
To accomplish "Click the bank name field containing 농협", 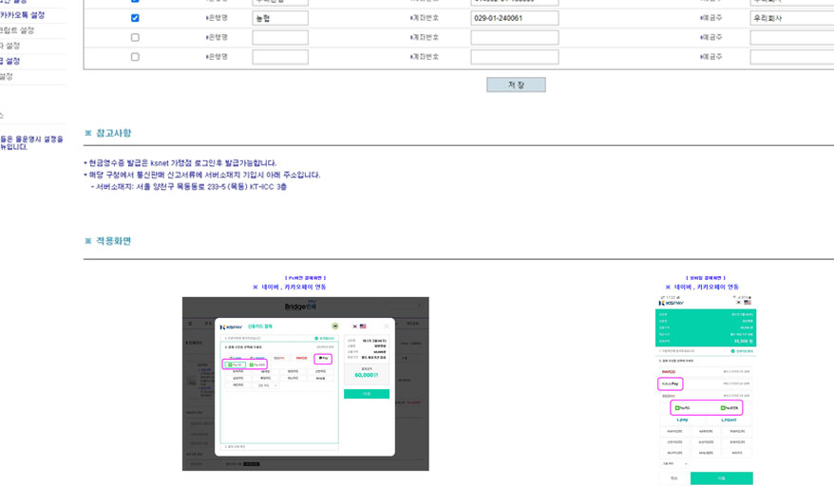I will (280, 18).
